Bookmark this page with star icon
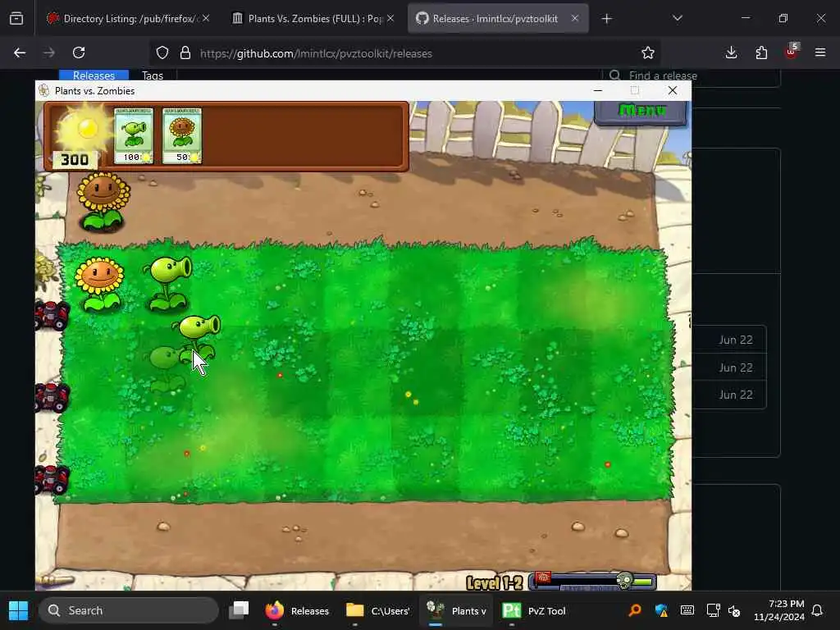This screenshot has height=630, width=840. [648, 52]
